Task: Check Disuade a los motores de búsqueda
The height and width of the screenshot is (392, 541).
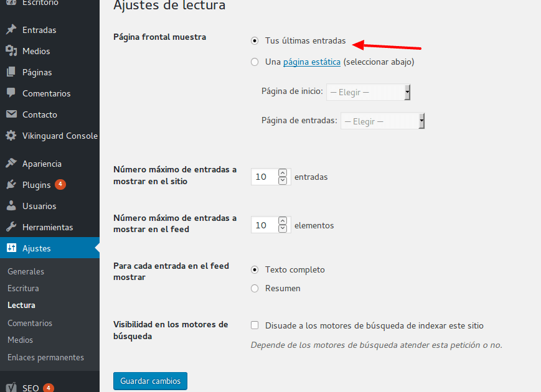Action: click(x=255, y=325)
